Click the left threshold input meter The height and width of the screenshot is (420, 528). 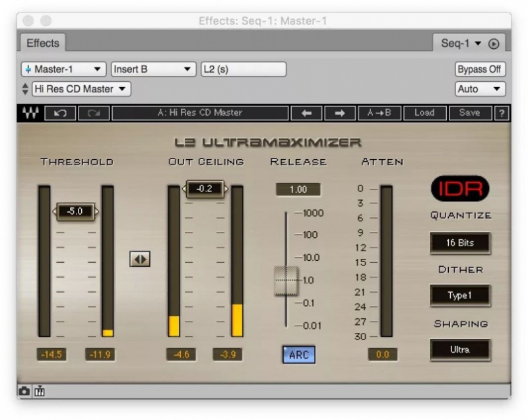click(x=44, y=261)
